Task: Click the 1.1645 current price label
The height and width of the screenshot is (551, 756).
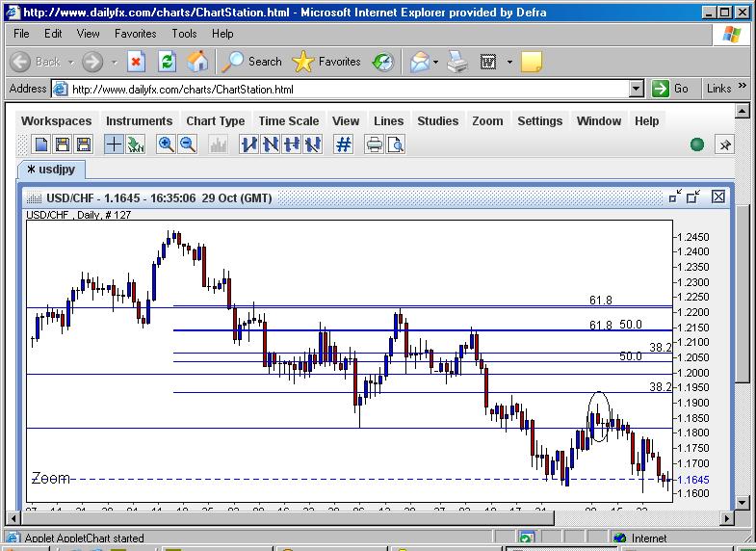Action: tap(692, 480)
